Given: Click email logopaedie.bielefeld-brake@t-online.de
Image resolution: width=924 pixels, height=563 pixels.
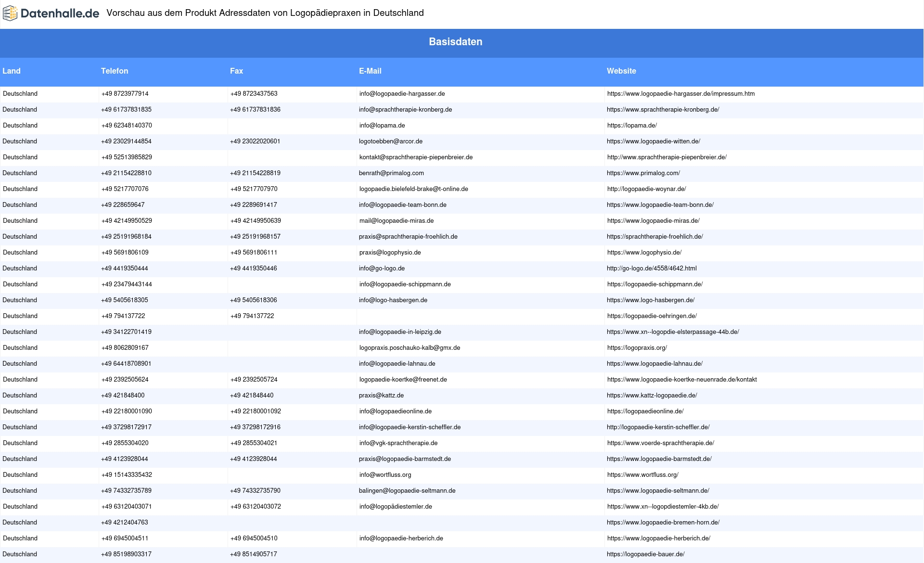Looking at the screenshot, I should tap(414, 189).
